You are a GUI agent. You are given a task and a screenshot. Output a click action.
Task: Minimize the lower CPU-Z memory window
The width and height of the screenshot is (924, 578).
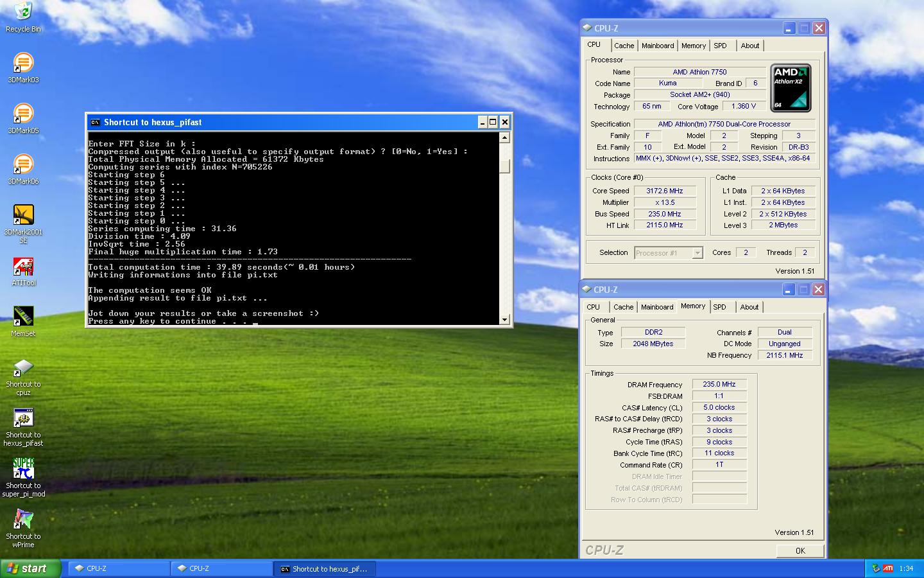click(x=788, y=290)
